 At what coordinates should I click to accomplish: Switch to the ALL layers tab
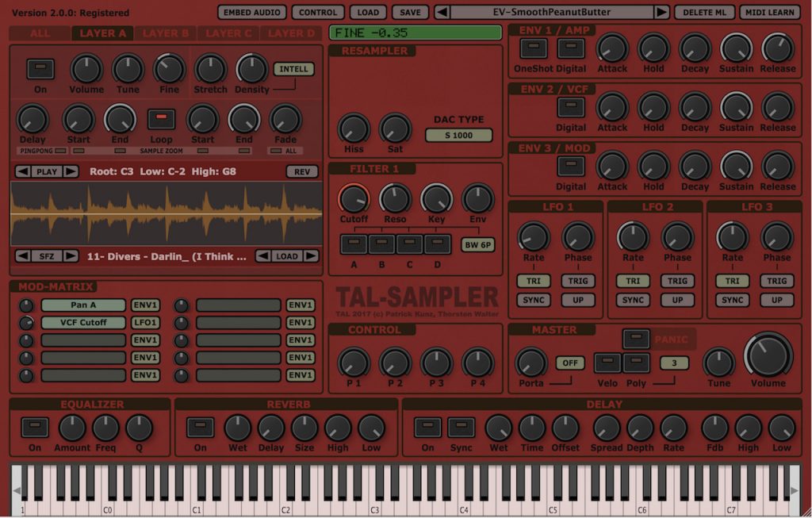40,33
